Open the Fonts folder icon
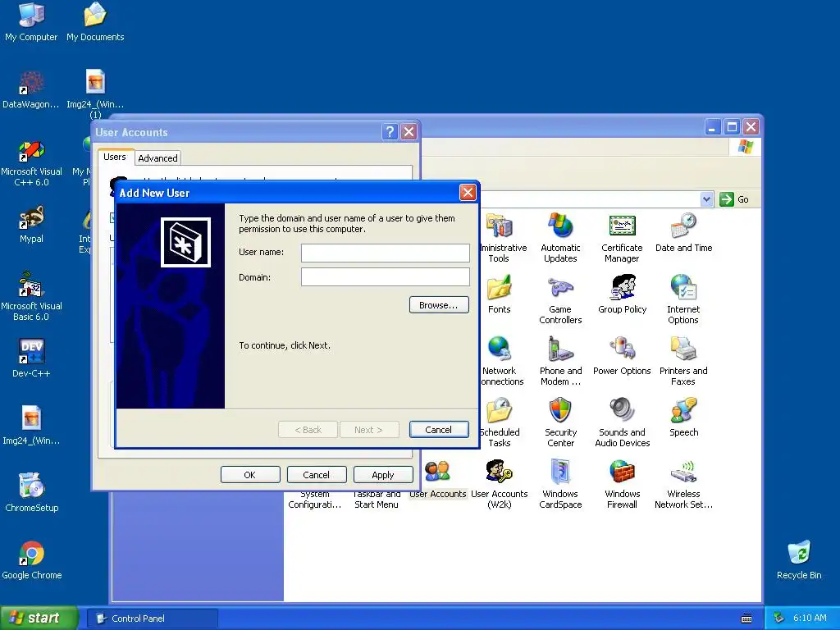Viewport: 840px width, 630px height. point(499,294)
